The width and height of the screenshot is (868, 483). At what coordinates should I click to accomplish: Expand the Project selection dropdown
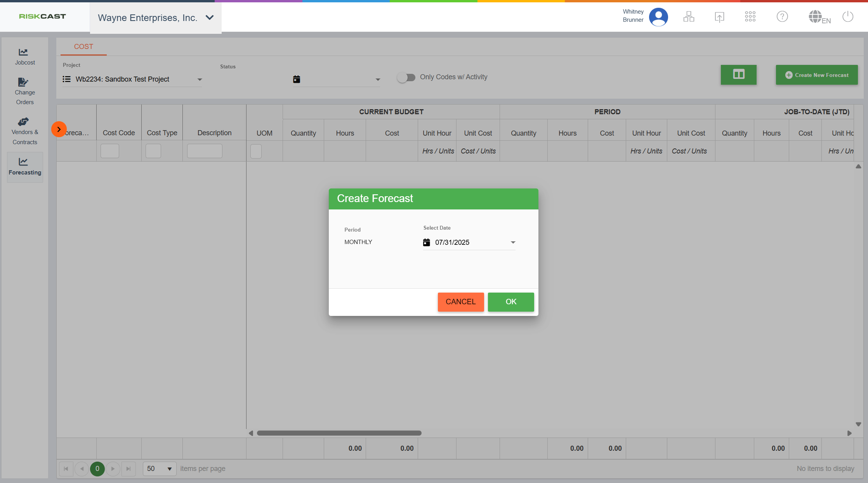(200, 80)
